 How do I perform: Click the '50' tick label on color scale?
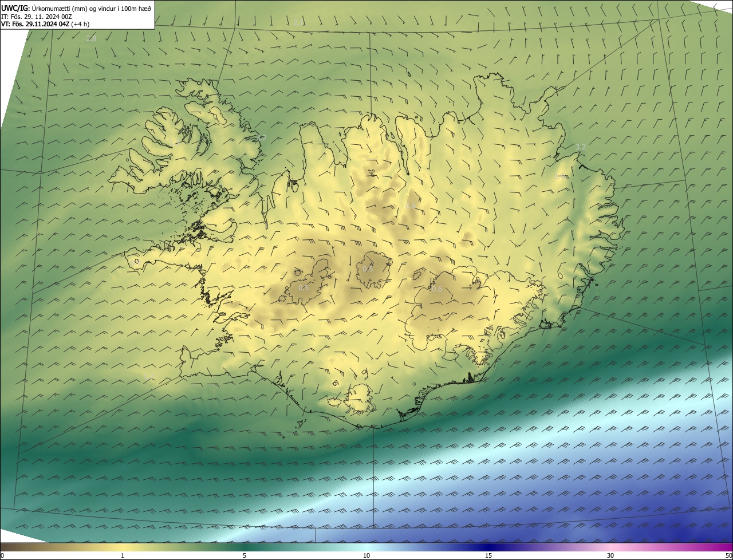[x=728, y=555]
